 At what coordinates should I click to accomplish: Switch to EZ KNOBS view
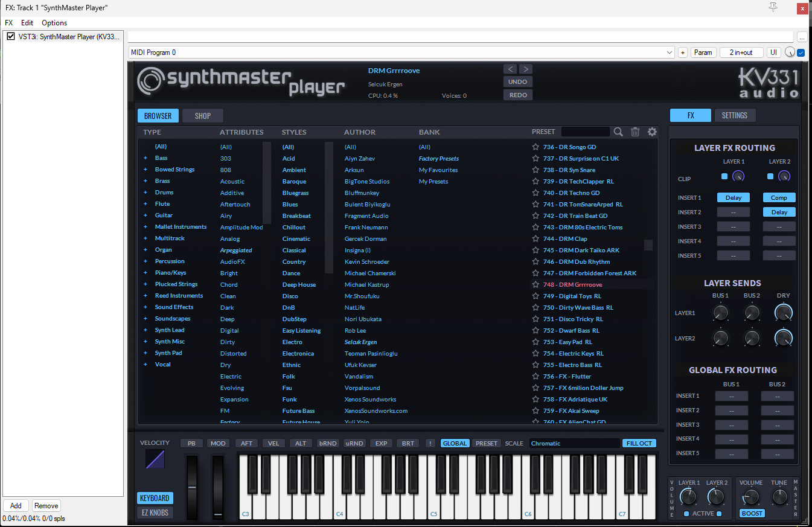[x=155, y=513]
